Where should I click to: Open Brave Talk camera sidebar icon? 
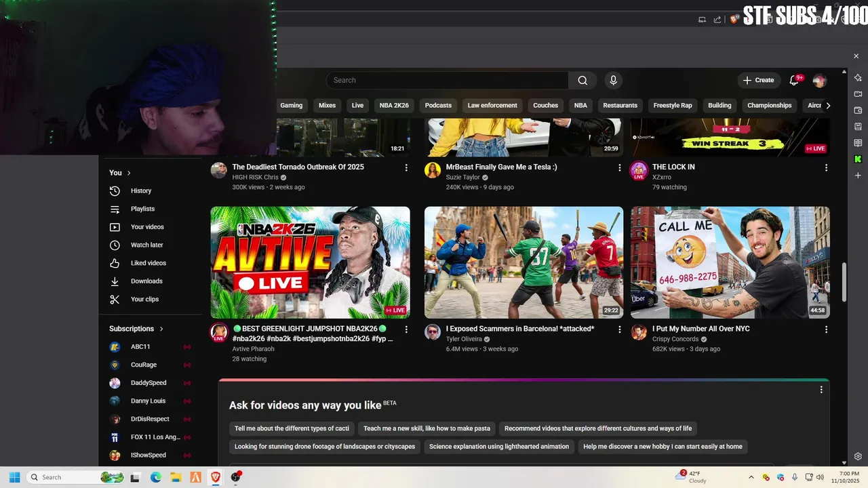click(x=858, y=94)
